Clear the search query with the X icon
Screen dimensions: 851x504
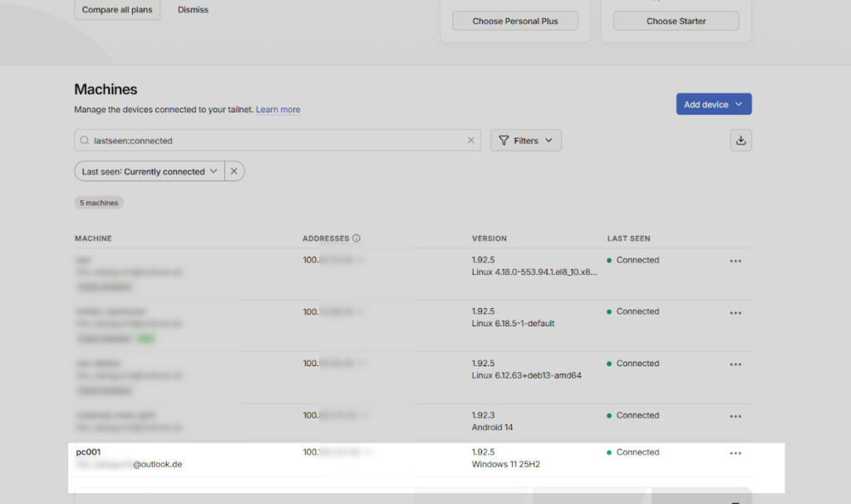tap(471, 140)
